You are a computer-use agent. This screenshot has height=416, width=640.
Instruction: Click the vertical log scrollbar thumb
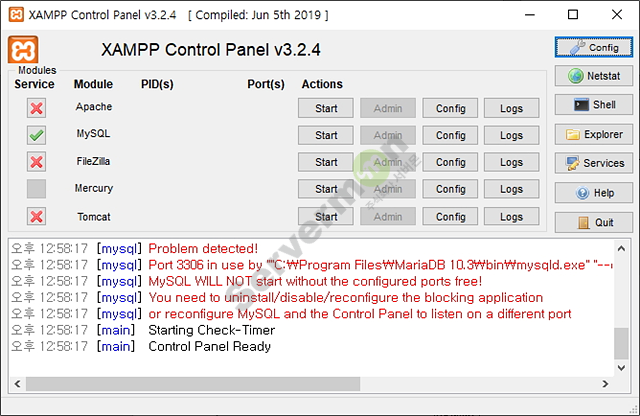pyautogui.click(x=621, y=343)
